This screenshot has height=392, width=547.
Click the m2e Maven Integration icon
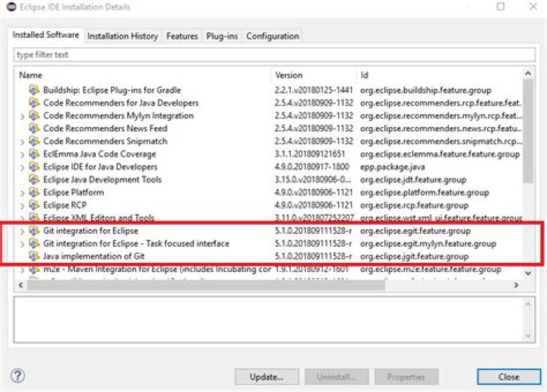point(34,269)
